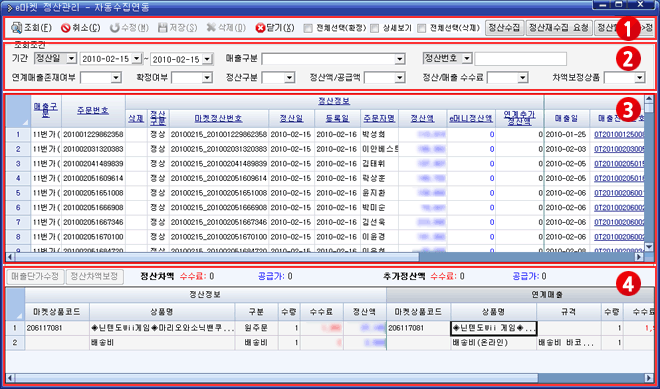This screenshot has height=389, width=660.
Task: Open the 정산일 period type dropdown
Action: point(72,59)
